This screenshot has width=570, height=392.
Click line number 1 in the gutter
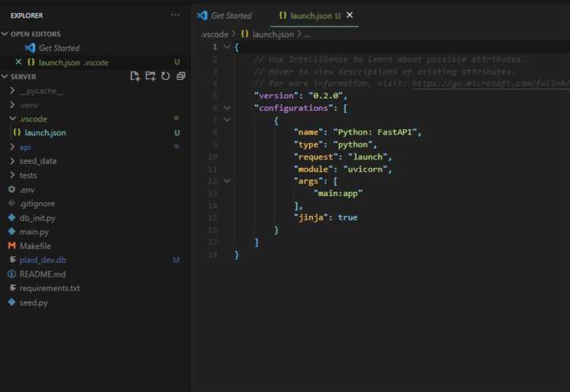(x=215, y=47)
